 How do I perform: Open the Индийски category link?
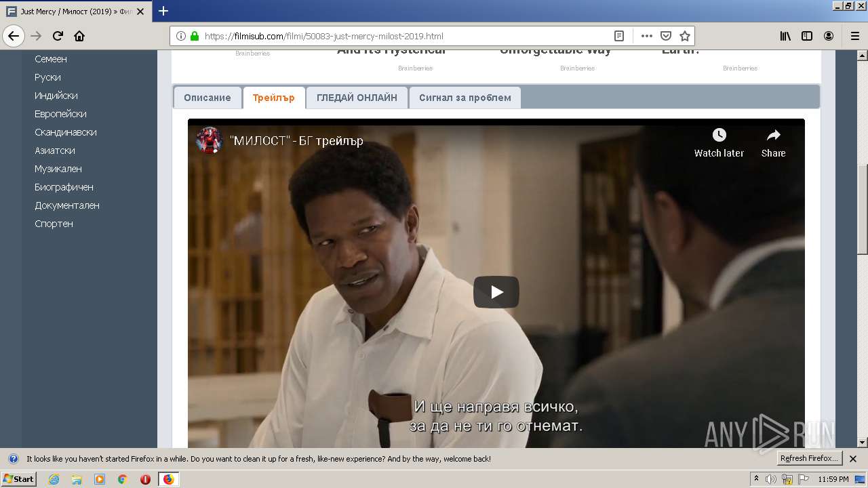click(56, 96)
